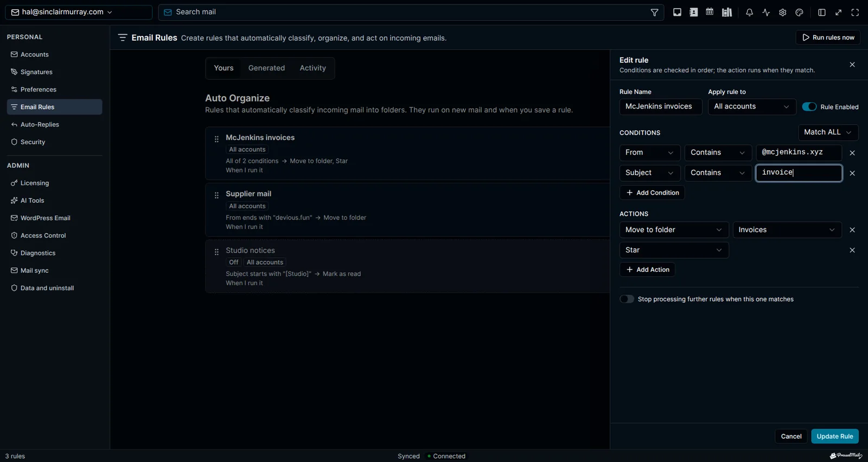
Task: Click the diagonal expand arrows icon
Action: coord(839,12)
